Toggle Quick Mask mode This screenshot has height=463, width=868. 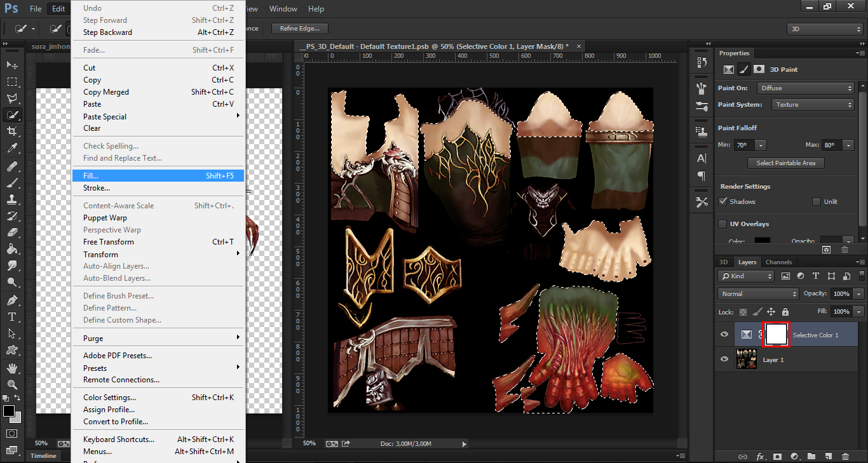click(x=12, y=433)
